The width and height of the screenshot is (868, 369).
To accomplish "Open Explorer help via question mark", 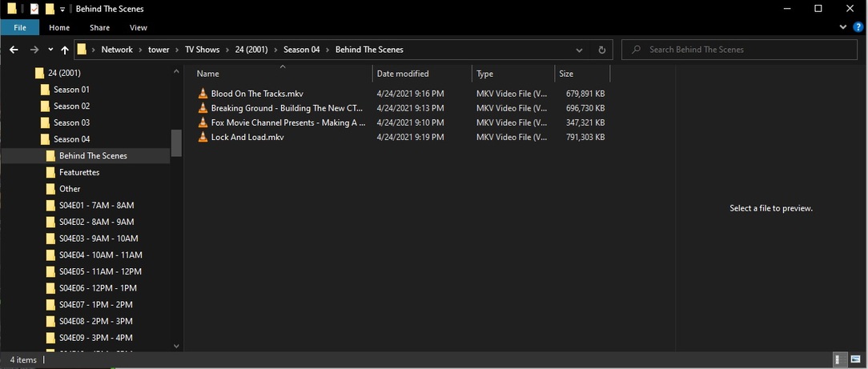I will [858, 27].
